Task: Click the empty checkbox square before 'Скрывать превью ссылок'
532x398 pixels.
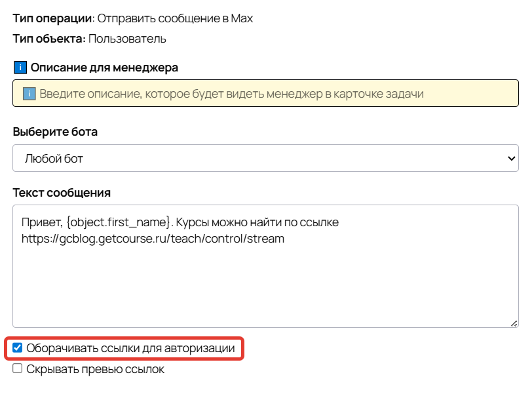Action: pos(17,369)
